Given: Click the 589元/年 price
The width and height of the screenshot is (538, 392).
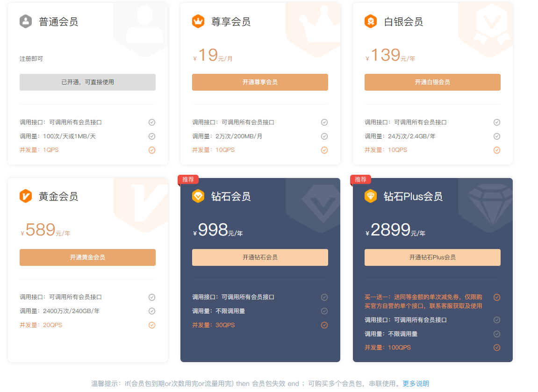Looking at the screenshot, I should 45,230.
